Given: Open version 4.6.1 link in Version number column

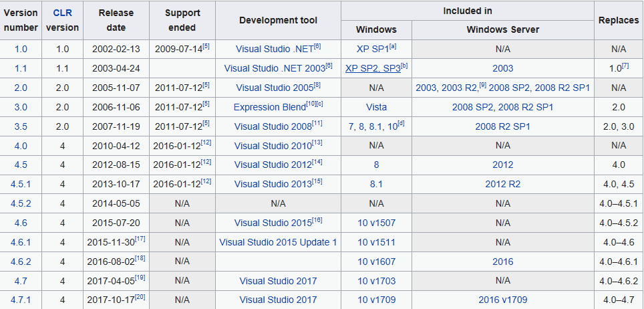Looking at the screenshot, I should pyautogui.click(x=21, y=242).
